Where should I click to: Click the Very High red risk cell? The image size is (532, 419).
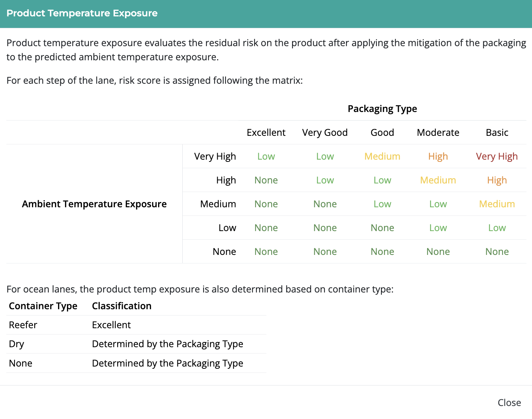(x=497, y=156)
